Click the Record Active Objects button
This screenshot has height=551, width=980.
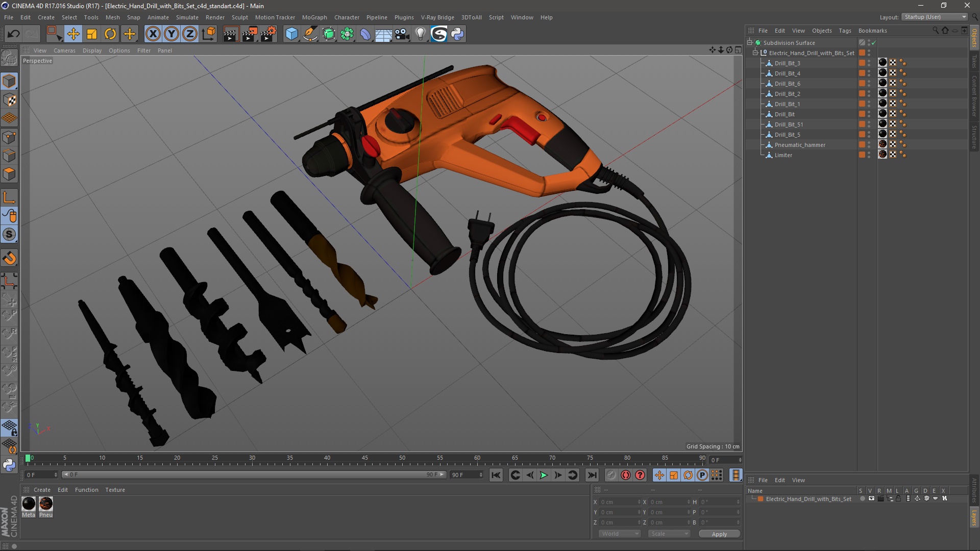611,475
